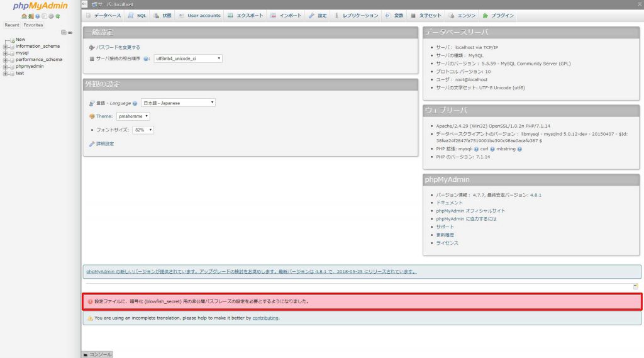This screenshot has height=358, width=644.
Task: Click the back arrow beside server breadcrumb
Action: pyautogui.click(x=84, y=4)
